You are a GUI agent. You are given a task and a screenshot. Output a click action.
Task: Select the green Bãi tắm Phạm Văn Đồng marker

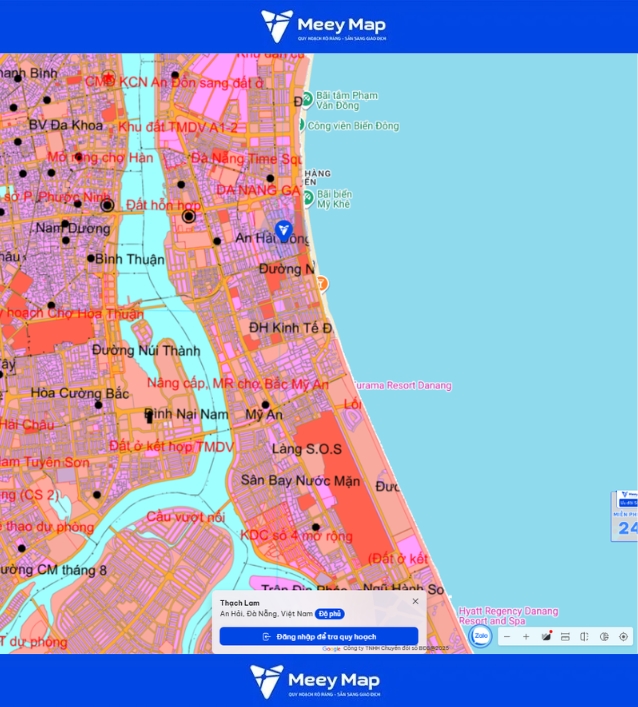(308, 99)
